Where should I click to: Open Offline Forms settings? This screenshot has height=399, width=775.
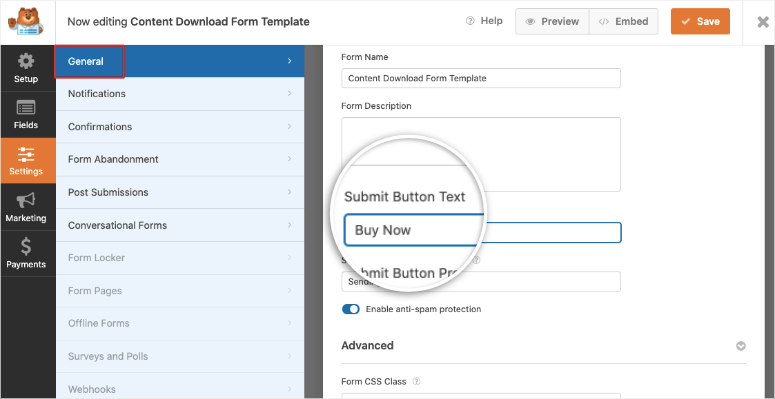[x=180, y=323]
